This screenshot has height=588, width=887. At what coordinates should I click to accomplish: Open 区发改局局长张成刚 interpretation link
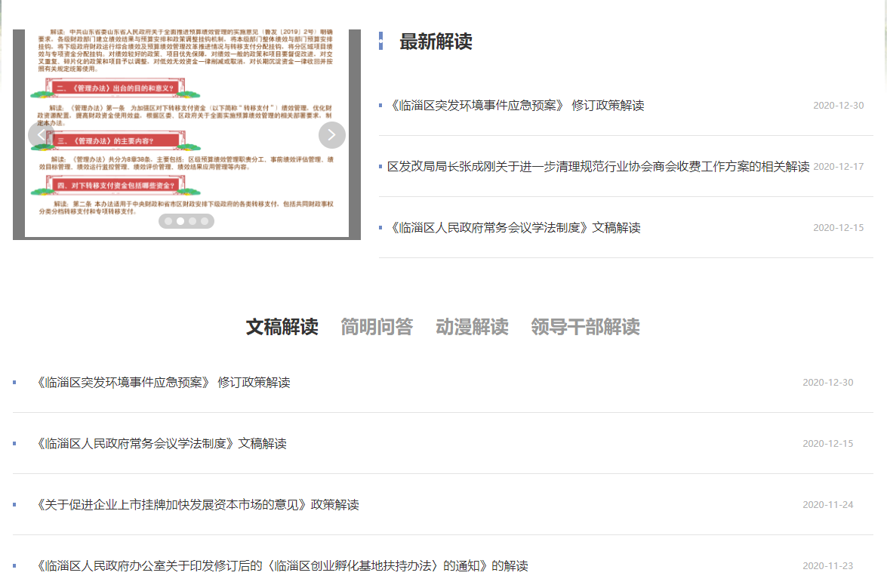pos(598,167)
